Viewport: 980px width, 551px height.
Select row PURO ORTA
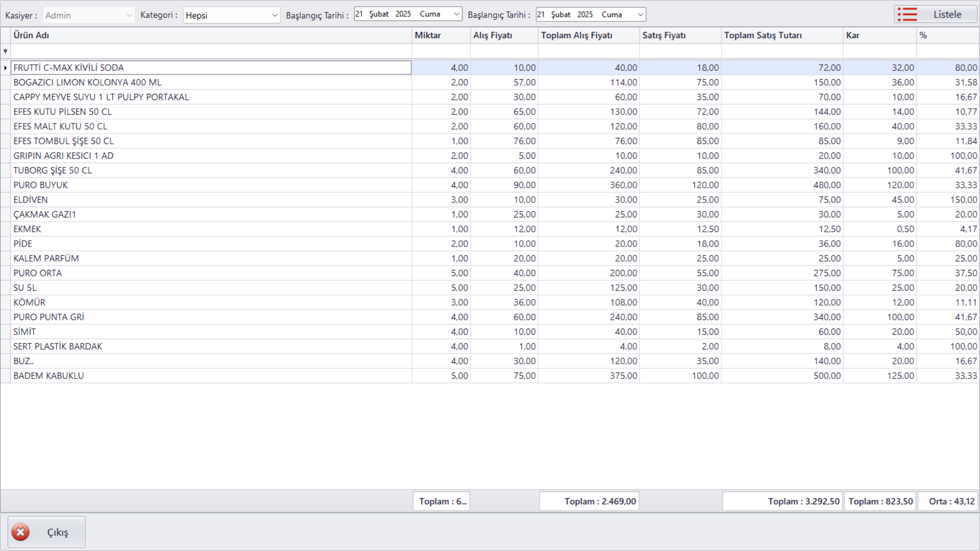pyautogui.click(x=490, y=273)
